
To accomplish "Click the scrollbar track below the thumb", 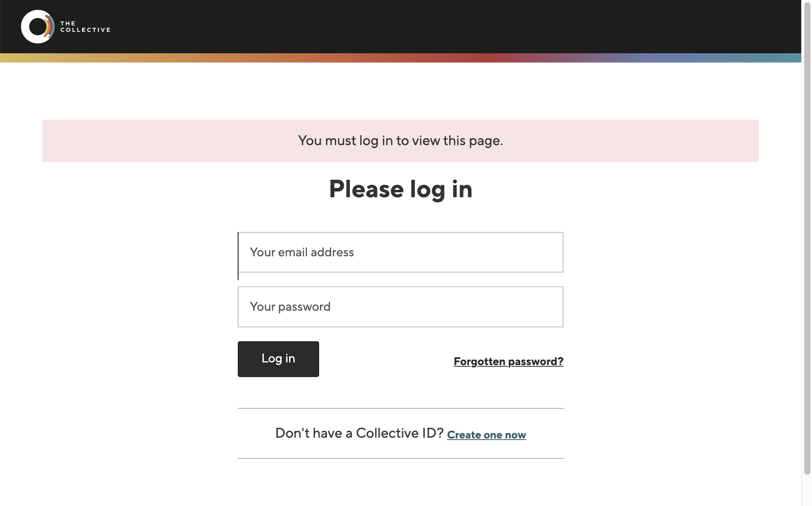I will [x=807, y=490].
